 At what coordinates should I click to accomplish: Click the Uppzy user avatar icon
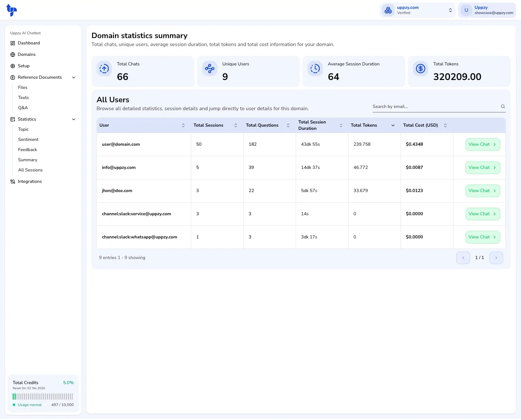(x=466, y=10)
